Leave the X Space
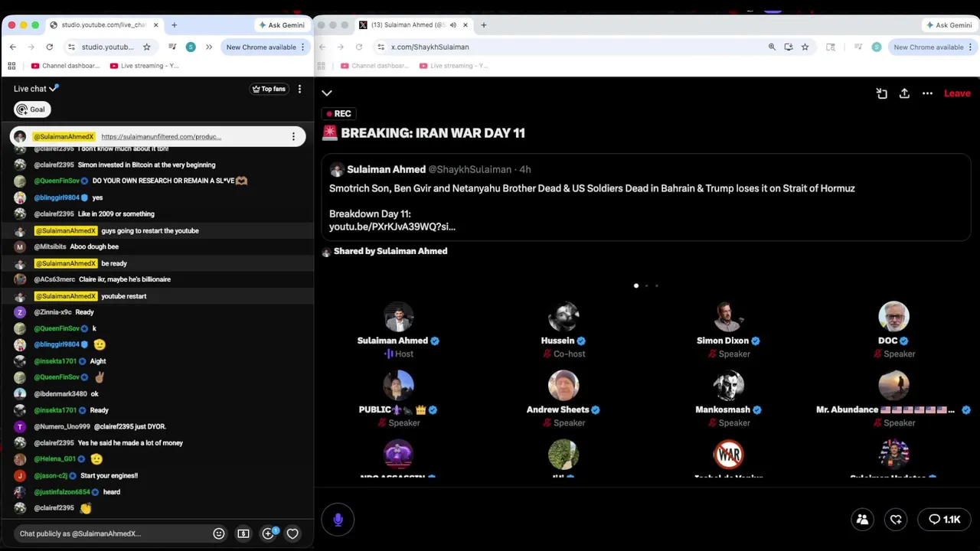The width and height of the screenshot is (980, 551). coord(957,93)
